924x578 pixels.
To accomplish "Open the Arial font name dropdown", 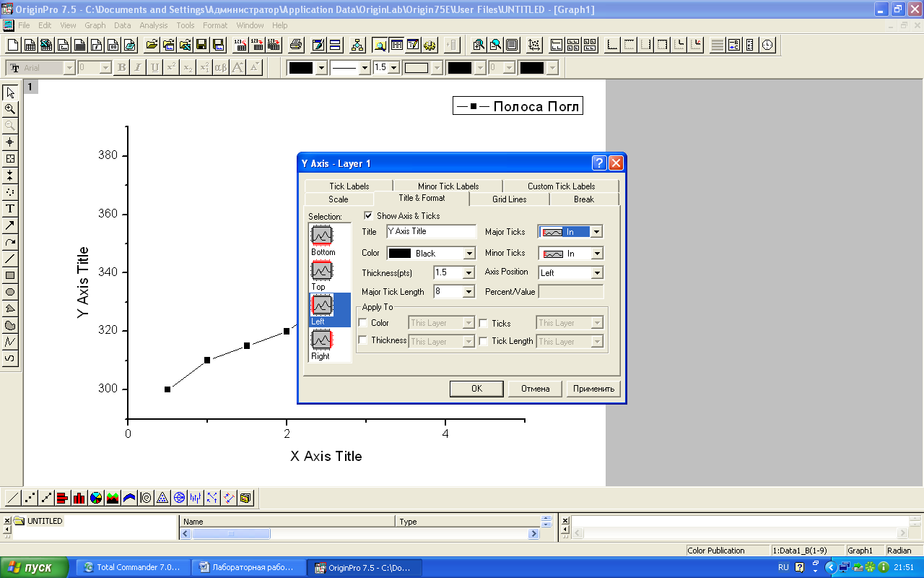I will point(69,68).
